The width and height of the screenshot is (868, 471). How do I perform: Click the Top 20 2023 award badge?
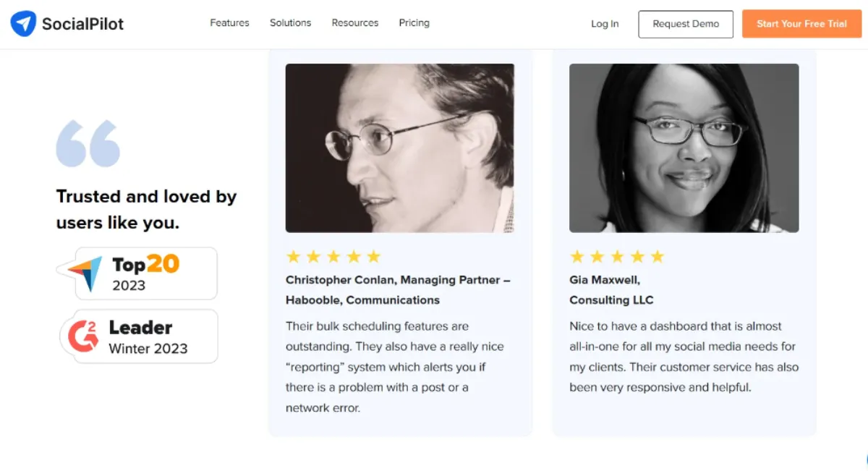click(x=145, y=273)
